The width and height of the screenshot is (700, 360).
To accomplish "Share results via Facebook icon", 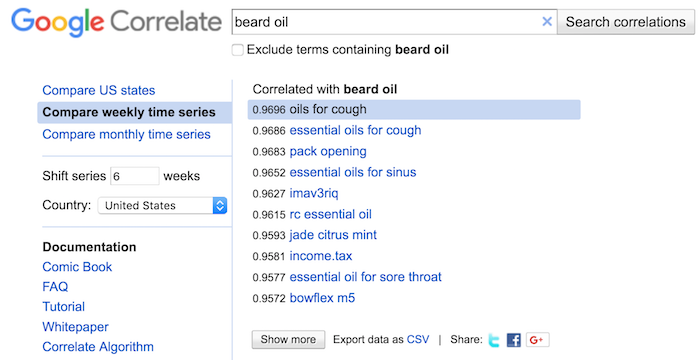I will (514, 340).
